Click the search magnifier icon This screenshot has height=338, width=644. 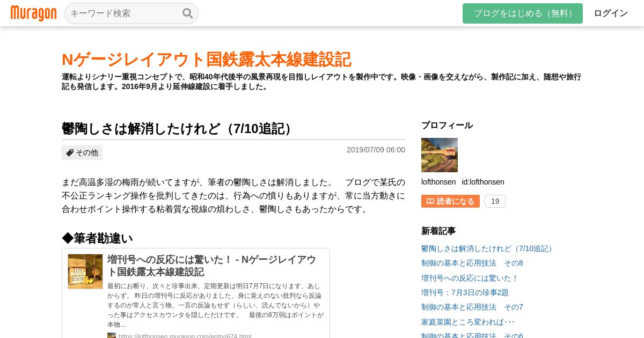(187, 13)
